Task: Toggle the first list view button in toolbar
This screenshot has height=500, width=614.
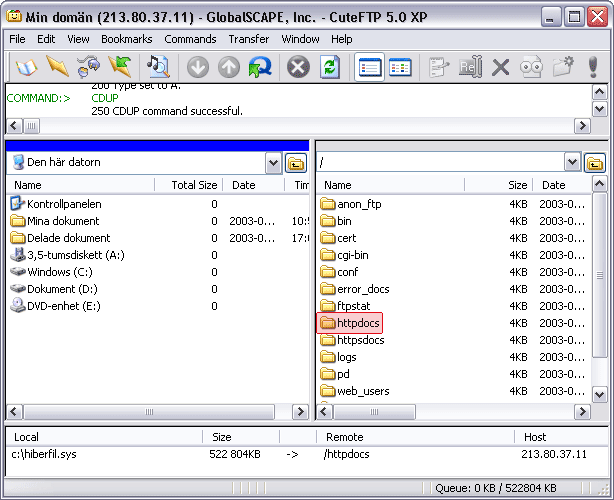Action: point(370,67)
